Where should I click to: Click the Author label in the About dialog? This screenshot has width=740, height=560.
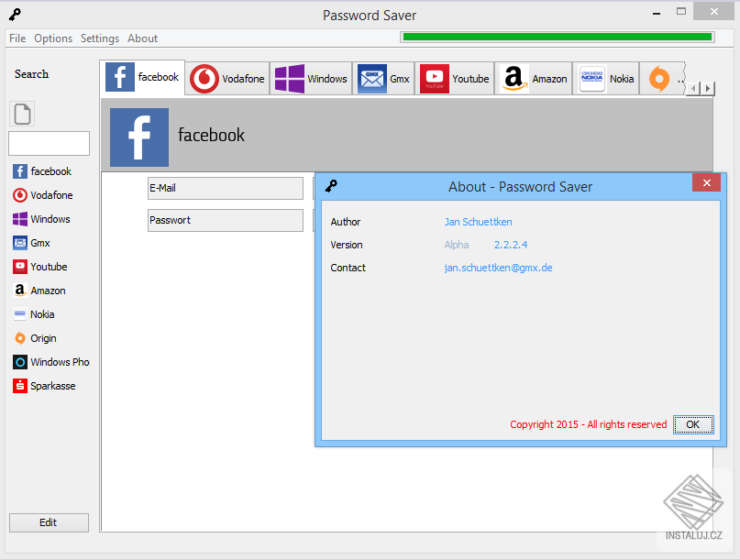pyautogui.click(x=346, y=222)
